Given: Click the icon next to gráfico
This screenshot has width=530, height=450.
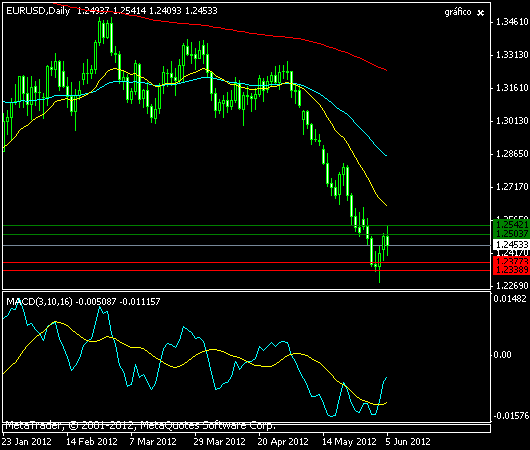Looking at the screenshot, I should coord(480,13).
